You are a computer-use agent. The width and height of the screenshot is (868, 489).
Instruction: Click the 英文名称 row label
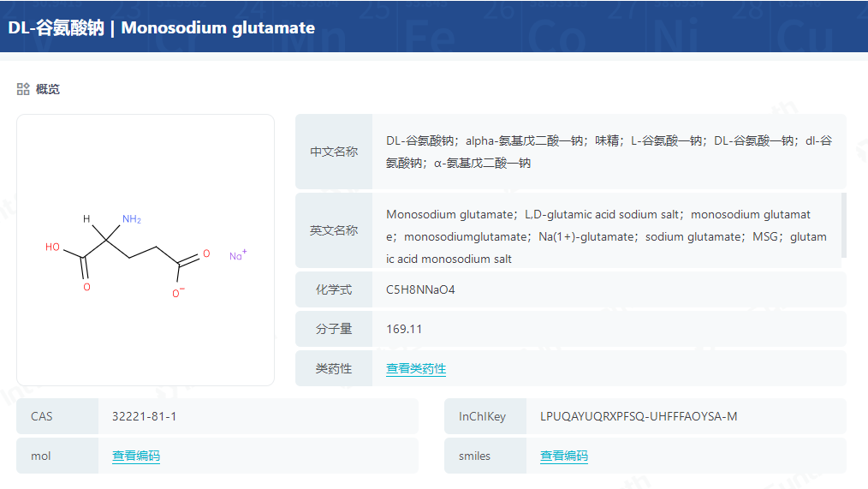point(334,230)
